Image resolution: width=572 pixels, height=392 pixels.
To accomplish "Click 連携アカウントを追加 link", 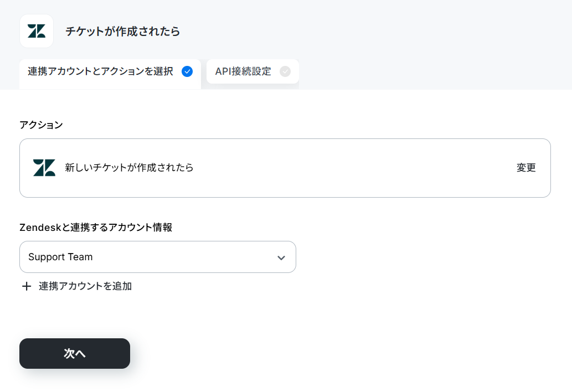I will (x=85, y=286).
